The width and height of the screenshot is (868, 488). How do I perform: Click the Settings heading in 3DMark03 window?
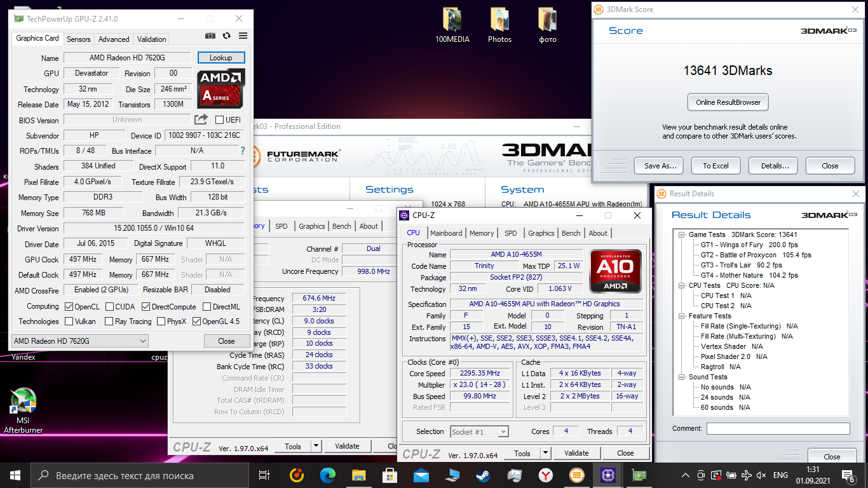[x=390, y=189]
